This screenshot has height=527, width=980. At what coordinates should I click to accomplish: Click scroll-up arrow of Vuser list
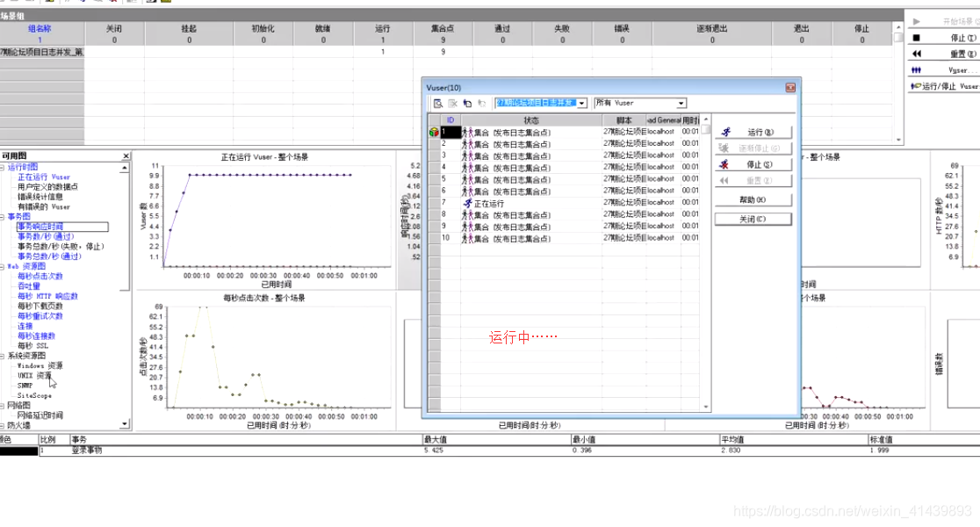click(706, 119)
